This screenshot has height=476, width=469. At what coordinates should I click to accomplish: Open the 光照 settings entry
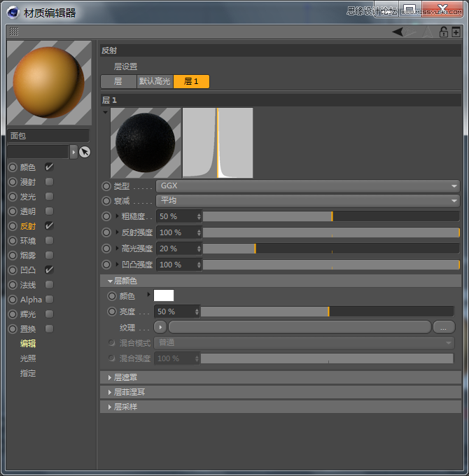coord(28,358)
